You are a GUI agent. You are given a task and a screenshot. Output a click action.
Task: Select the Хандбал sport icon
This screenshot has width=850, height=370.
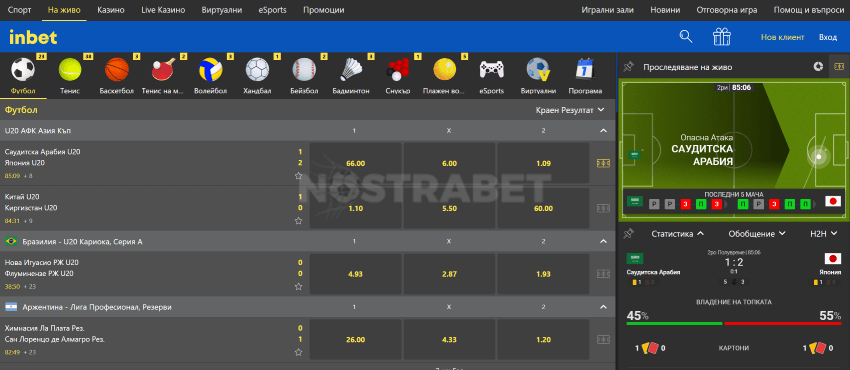coord(257,69)
